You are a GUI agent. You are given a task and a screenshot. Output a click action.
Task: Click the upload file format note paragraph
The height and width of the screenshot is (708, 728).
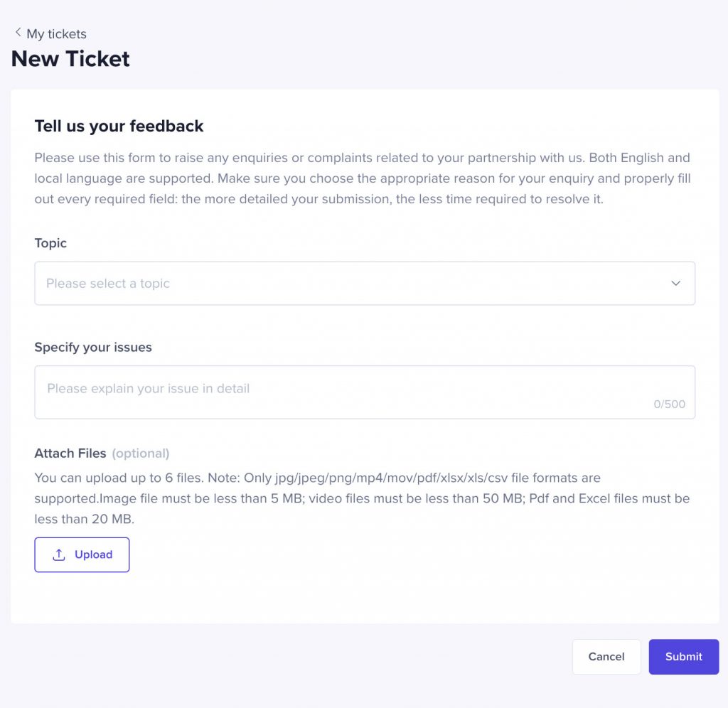362,498
